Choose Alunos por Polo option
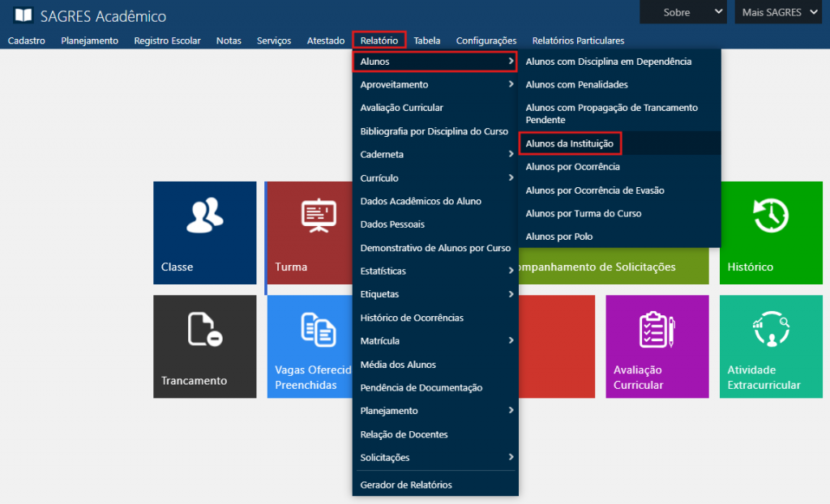 pos(559,237)
